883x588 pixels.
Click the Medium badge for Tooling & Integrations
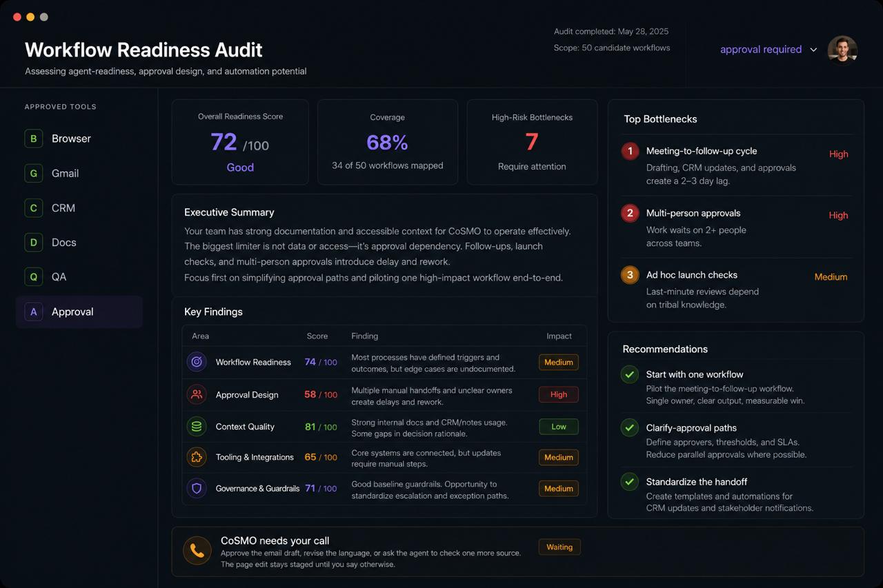point(559,457)
